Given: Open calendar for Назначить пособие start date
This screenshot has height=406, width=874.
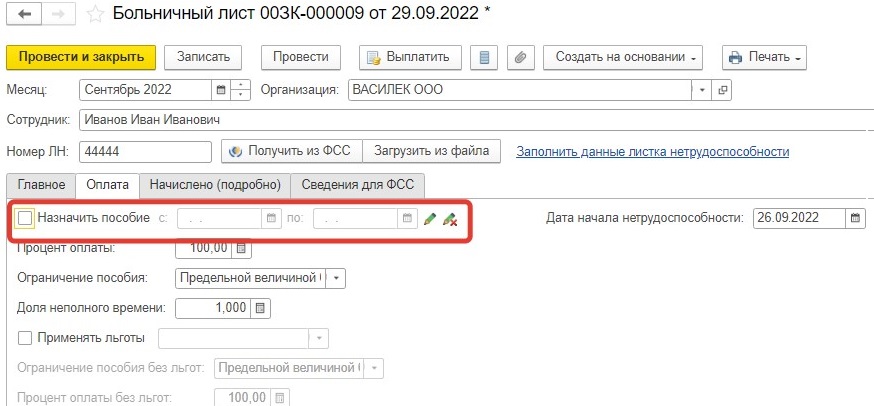Looking at the screenshot, I should point(271,218).
